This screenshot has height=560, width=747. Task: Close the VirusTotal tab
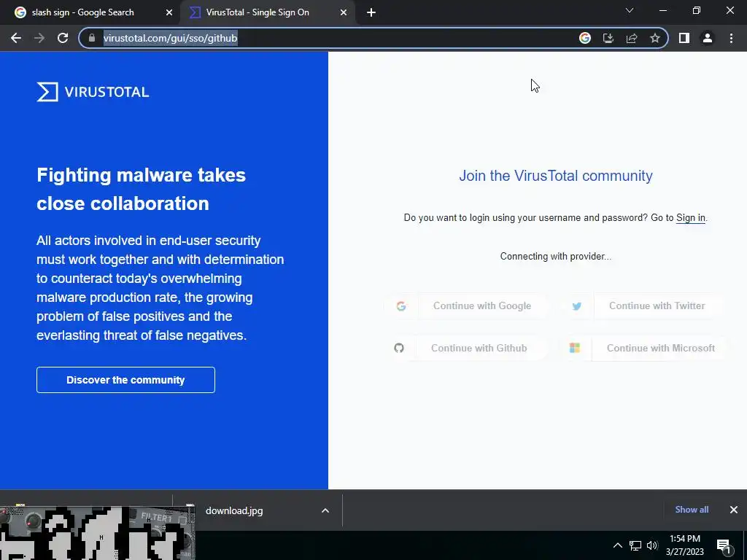[344, 12]
